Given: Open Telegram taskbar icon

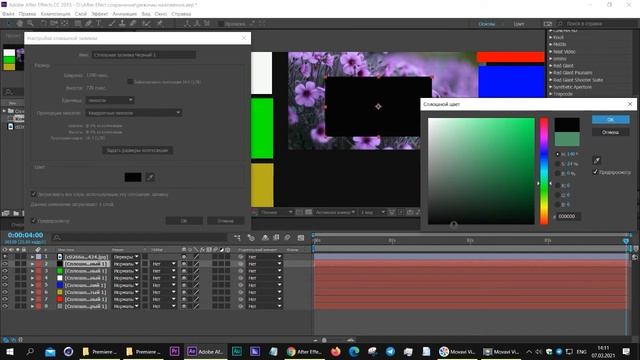Looking at the screenshot, I should [390, 351].
